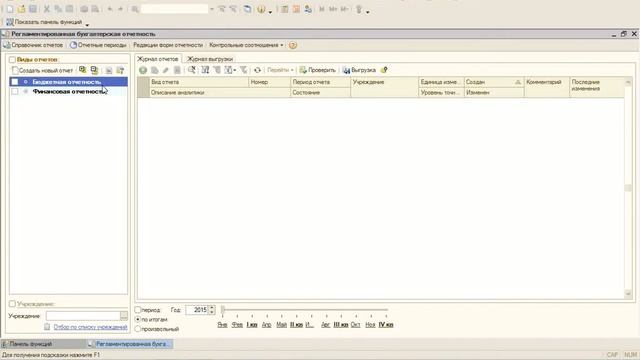Click Показать панель функций button
The width and height of the screenshot is (640, 360).
coord(44,22)
